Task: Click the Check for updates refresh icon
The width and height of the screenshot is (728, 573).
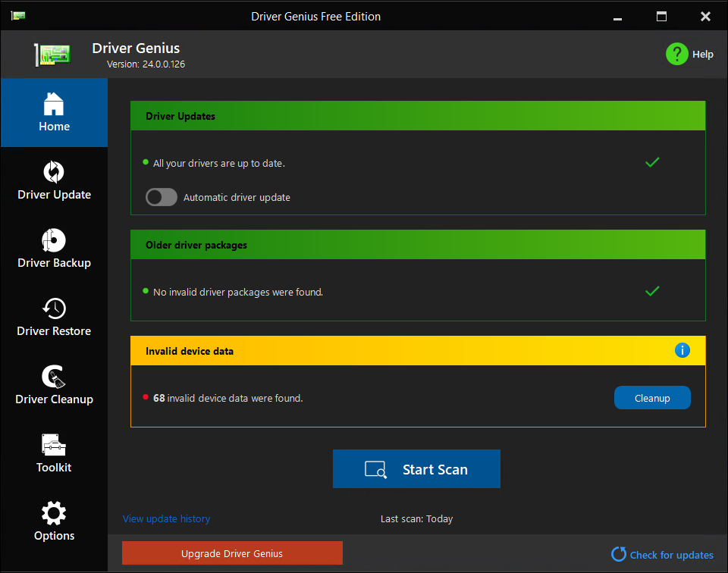Action: 619,555
